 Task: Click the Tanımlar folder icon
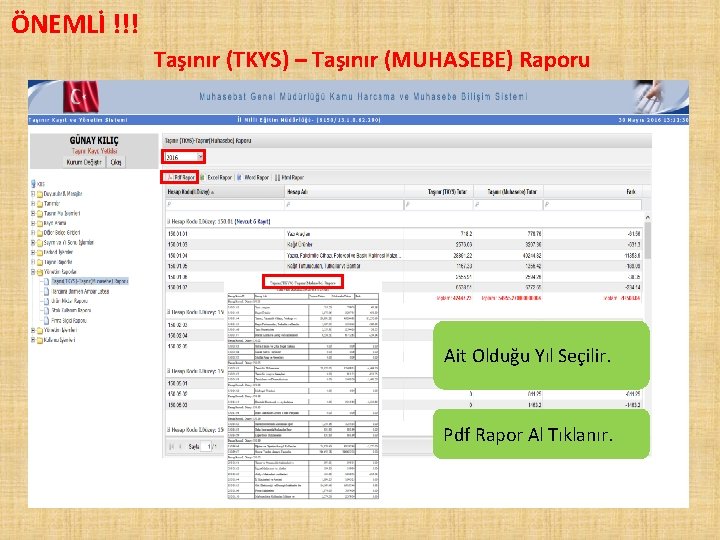click(40, 203)
